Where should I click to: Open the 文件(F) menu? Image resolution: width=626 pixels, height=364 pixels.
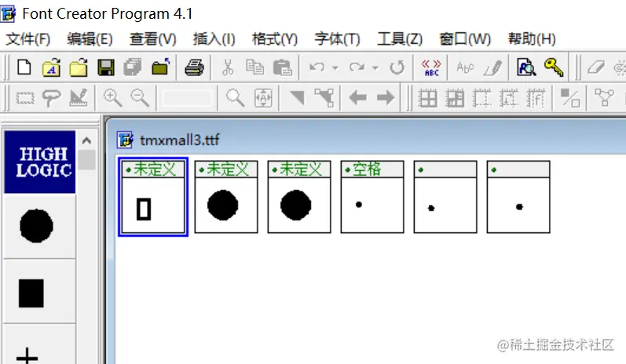[x=28, y=39]
